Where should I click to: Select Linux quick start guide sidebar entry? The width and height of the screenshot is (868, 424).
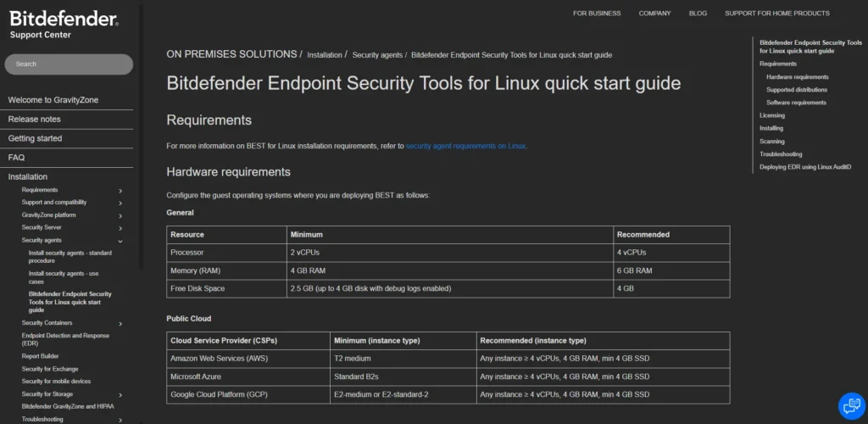point(70,302)
